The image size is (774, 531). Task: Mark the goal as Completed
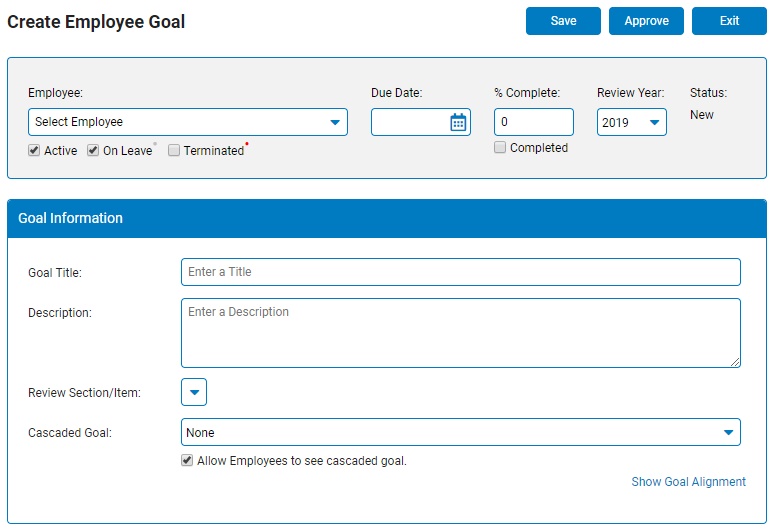coord(500,148)
